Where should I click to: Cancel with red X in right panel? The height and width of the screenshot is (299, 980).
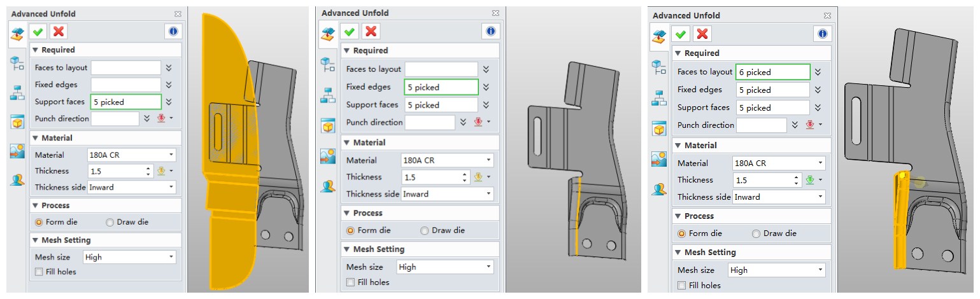pos(702,34)
